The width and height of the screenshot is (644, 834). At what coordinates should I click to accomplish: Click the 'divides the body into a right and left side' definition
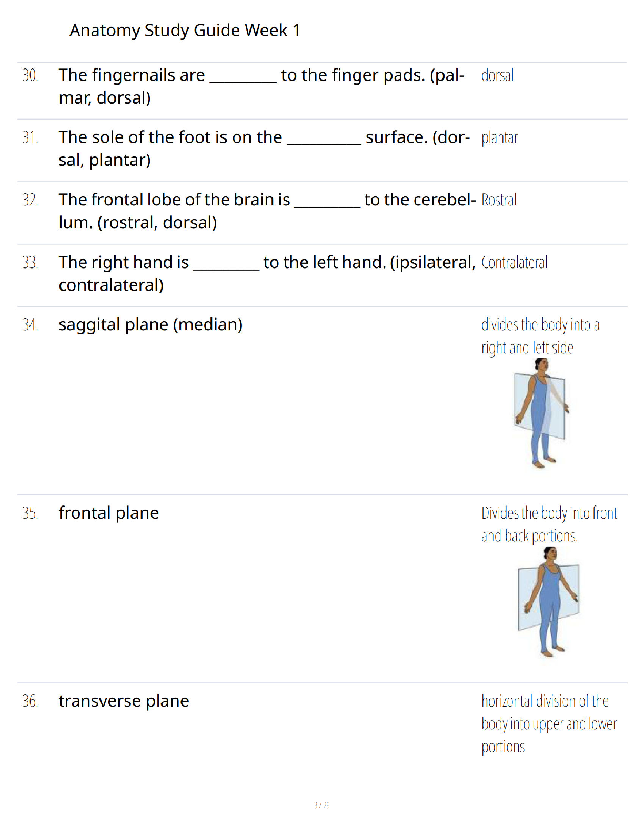(x=540, y=336)
